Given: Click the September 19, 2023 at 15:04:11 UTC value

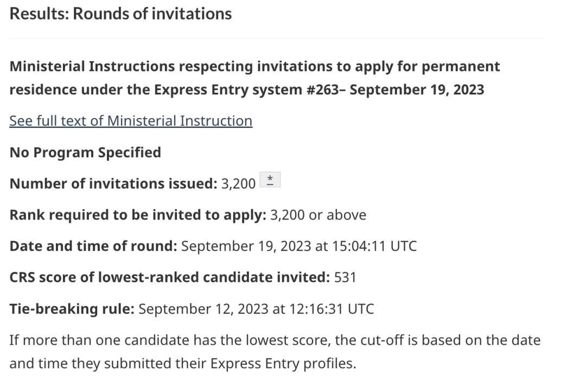Looking at the screenshot, I should point(299,246).
